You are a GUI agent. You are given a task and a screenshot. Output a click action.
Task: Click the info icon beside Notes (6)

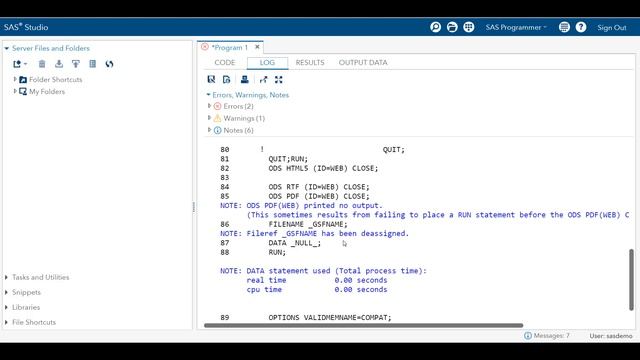tap(218, 130)
